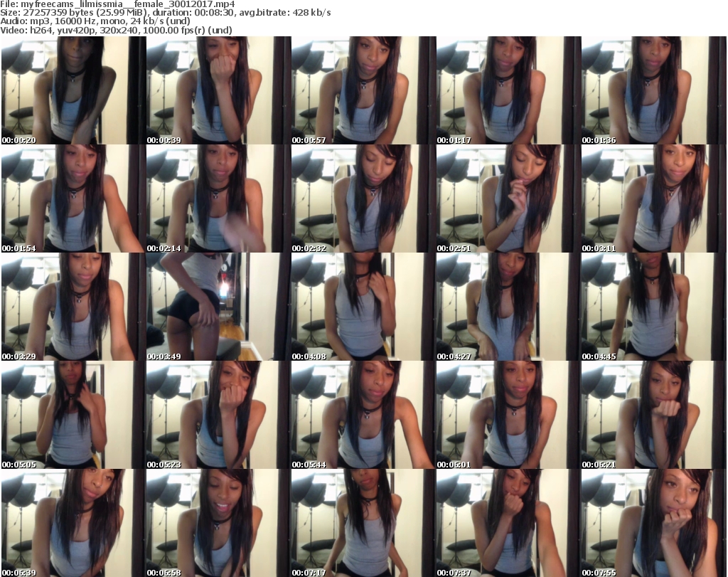Screen dimensions: 728x577
Task: Open the frame marked 00:00:57
Action: (x=363, y=90)
